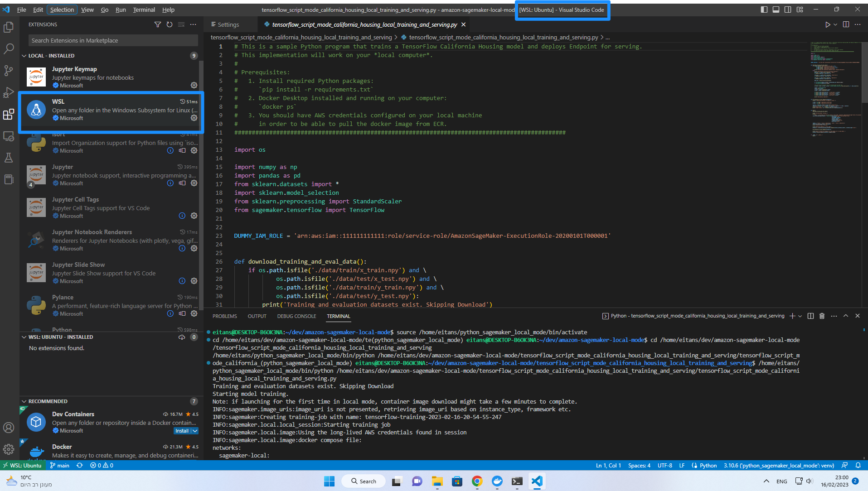The height and width of the screenshot is (491, 868).
Task: Select language mode Python in status bar
Action: (x=708, y=465)
